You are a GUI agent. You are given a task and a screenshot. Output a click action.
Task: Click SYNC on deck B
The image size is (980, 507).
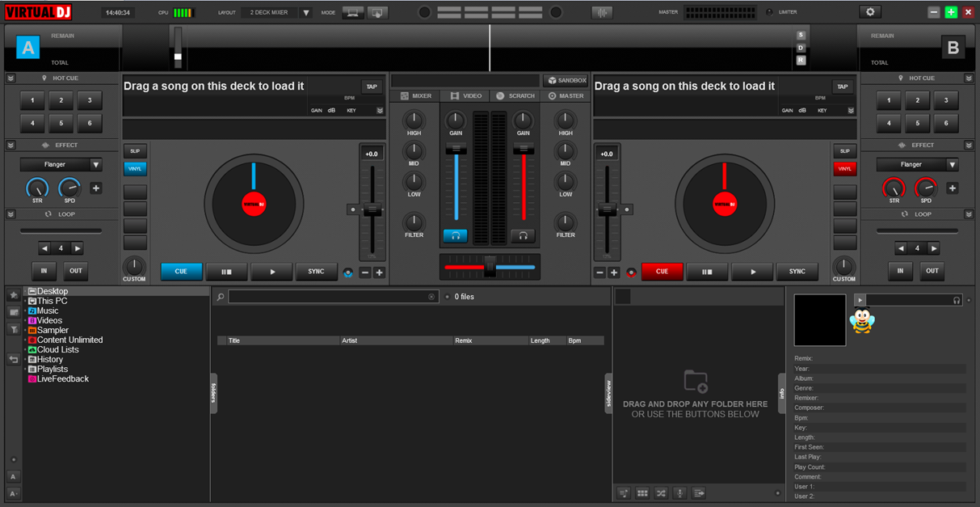tap(797, 272)
